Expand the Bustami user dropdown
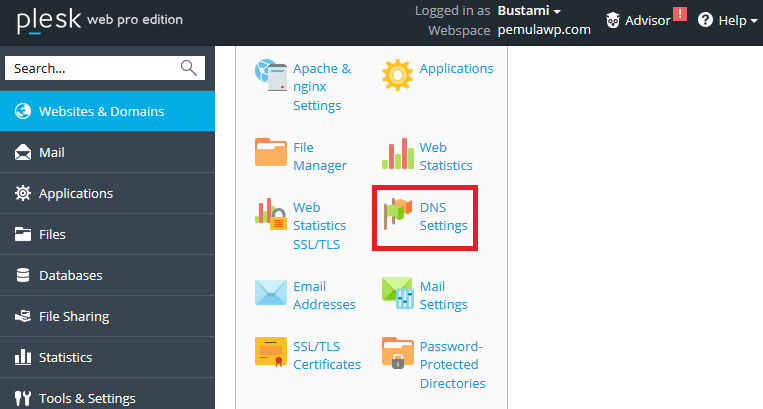 click(529, 11)
